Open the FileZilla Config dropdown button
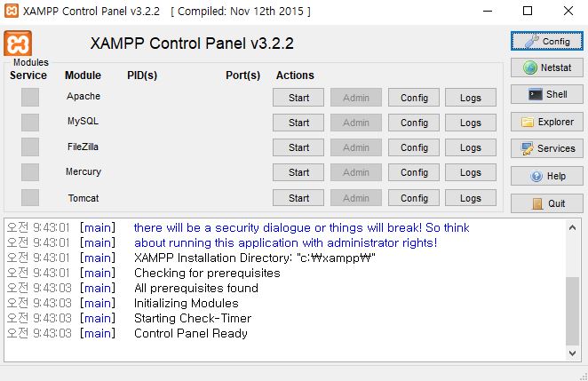The height and width of the screenshot is (381, 588). pos(414,147)
